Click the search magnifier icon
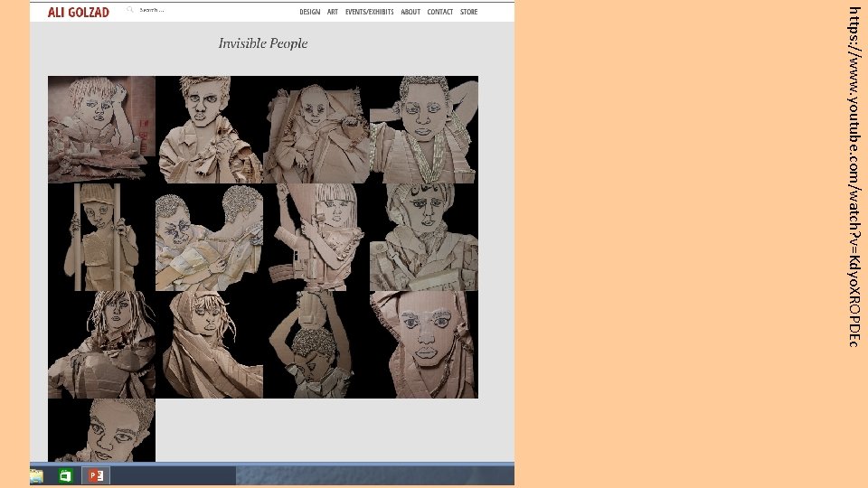The image size is (868, 488). [129, 9]
